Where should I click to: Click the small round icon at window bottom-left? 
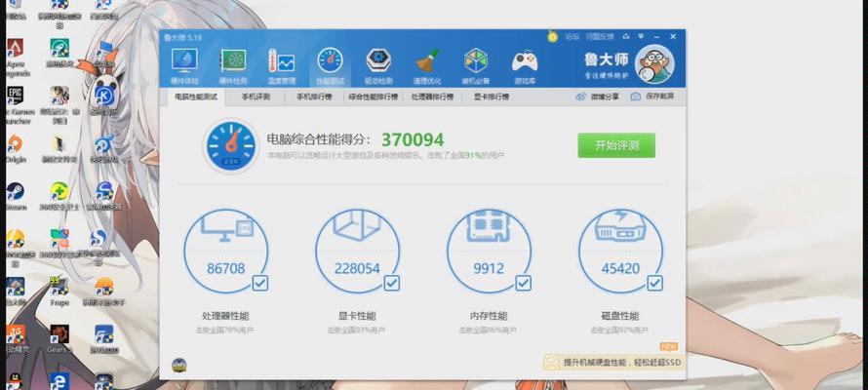pos(178,365)
